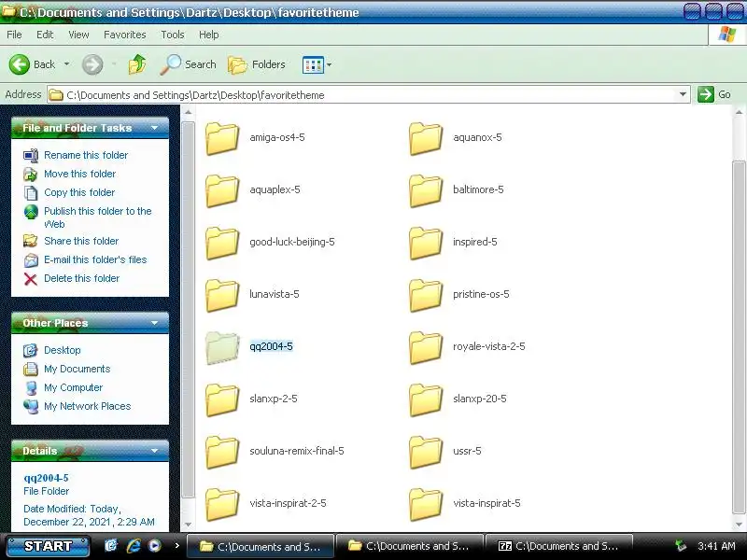Click the red X Delete this folder icon

[31, 278]
